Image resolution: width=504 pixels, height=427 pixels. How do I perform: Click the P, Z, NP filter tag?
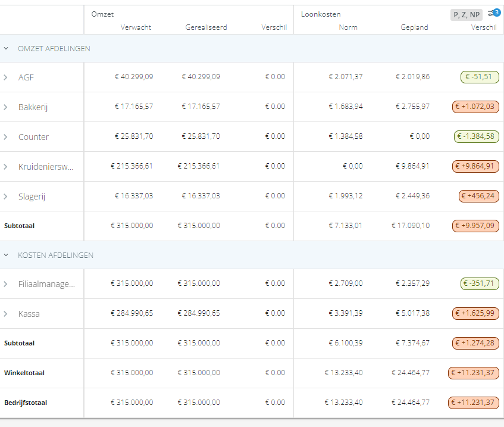[x=467, y=15]
